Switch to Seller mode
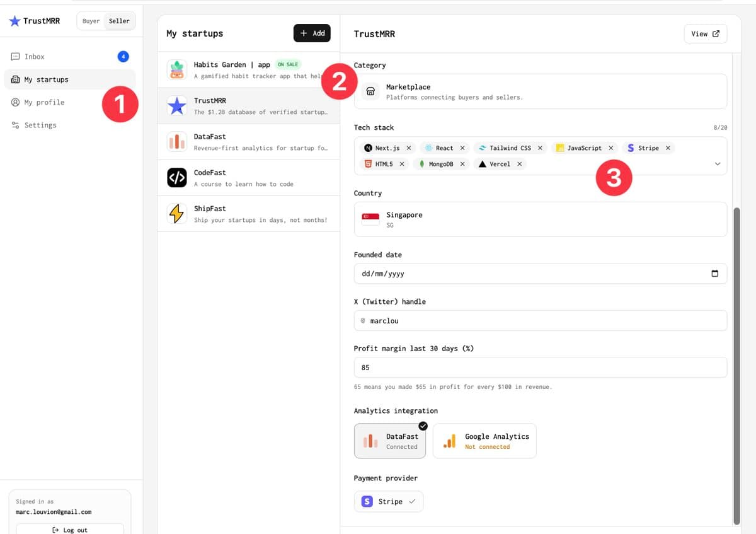 tap(119, 21)
